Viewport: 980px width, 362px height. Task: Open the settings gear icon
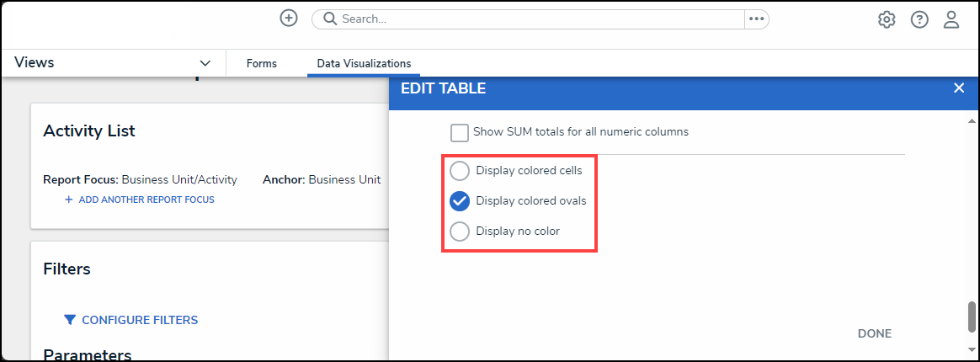(887, 19)
